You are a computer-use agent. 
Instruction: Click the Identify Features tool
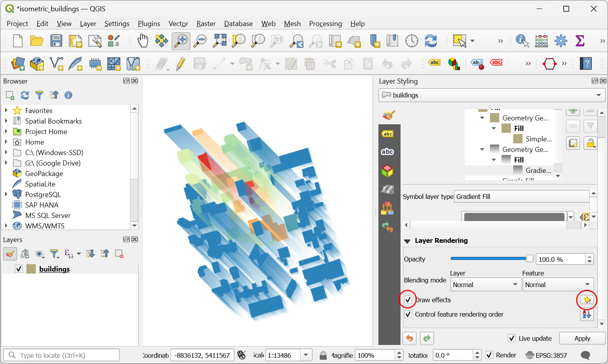[522, 41]
